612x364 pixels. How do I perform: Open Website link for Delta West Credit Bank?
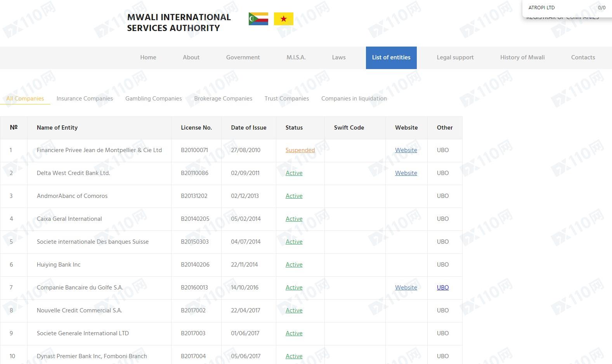click(406, 173)
